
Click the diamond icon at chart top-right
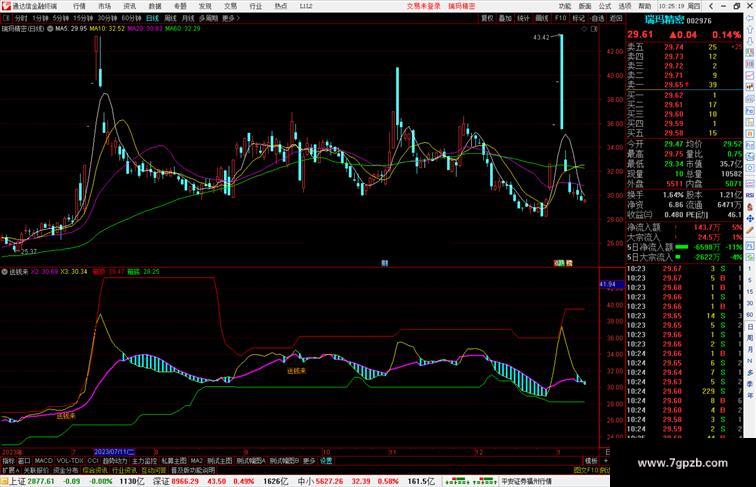584,29
